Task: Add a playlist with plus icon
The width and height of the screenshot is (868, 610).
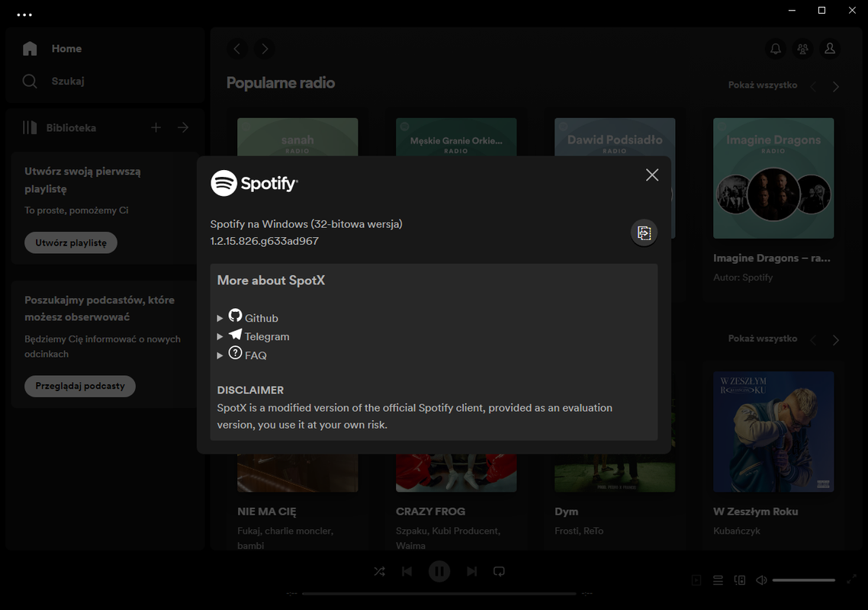Action: coord(156,128)
